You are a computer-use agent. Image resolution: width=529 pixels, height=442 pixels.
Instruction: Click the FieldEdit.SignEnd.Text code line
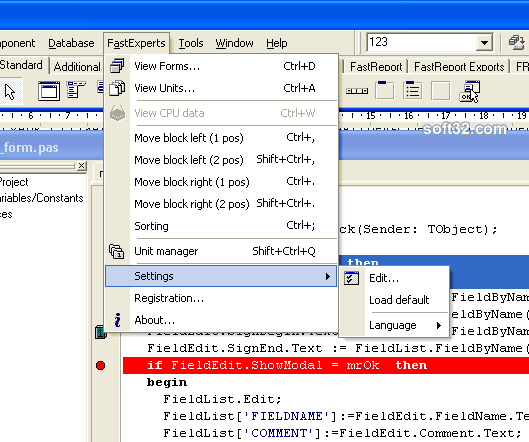point(337,349)
